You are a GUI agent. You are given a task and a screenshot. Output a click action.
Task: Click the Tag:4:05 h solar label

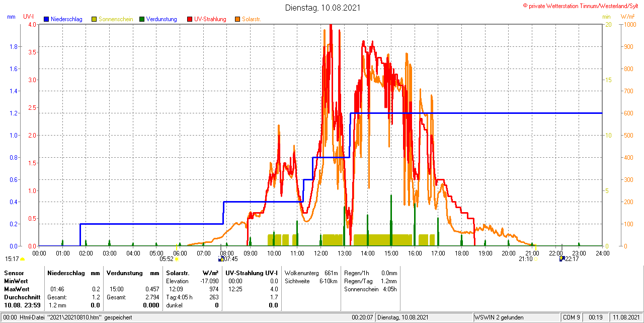[x=180, y=297]
